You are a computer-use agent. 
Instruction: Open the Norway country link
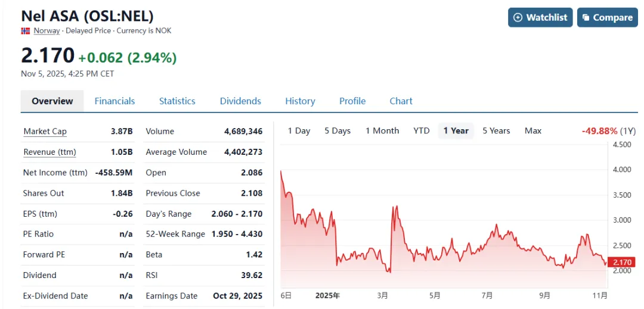(47, 31)
